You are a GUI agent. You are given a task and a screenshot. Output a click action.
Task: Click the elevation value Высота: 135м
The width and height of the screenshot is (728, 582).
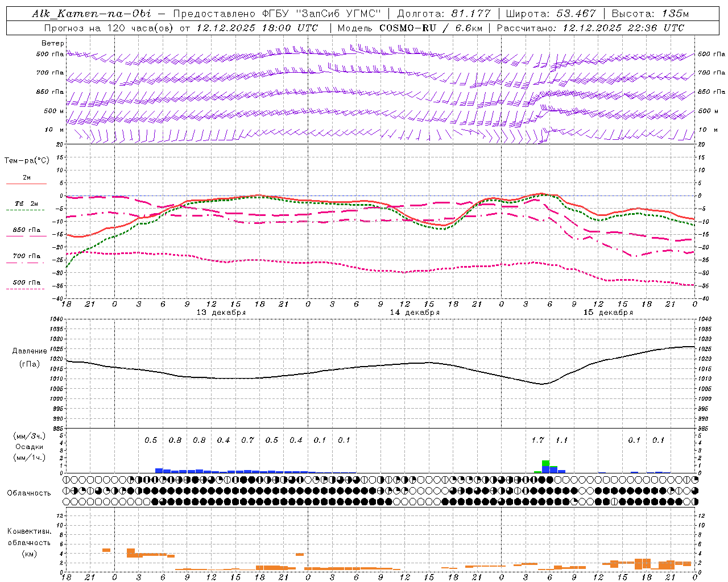(649, 14)
